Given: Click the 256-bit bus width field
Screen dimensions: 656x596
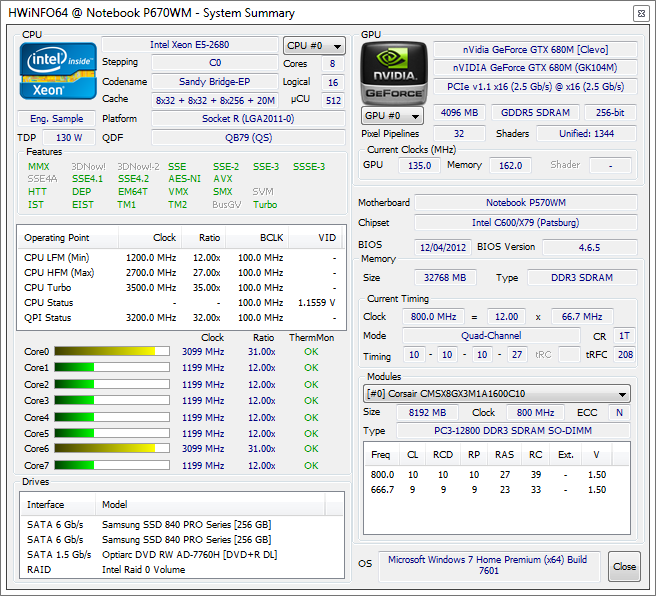Looking at the screenshot, I should (x=610, y=113).
